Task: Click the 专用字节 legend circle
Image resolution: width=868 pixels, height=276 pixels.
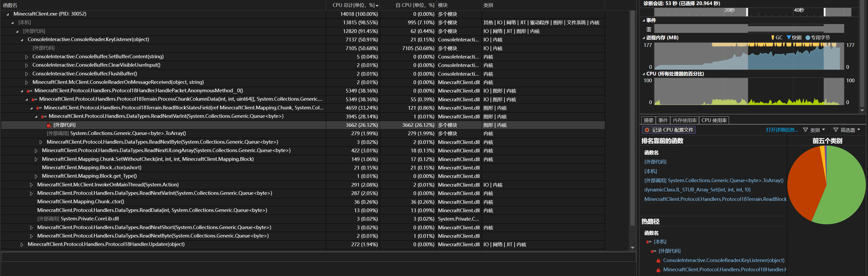Action: (x=808, y=38)
